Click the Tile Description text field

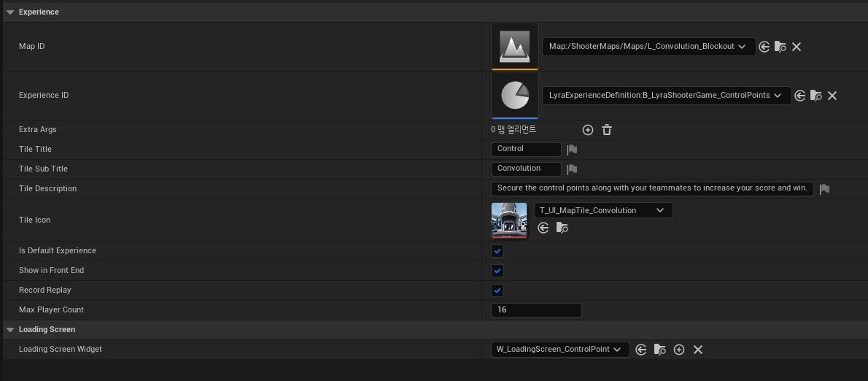(x=652, y=188)
